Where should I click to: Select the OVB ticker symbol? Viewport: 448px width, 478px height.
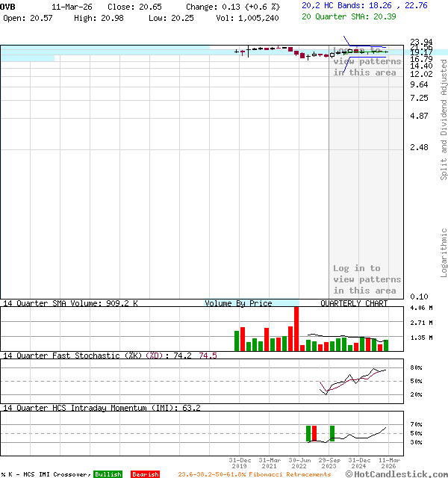pos(7,6)
